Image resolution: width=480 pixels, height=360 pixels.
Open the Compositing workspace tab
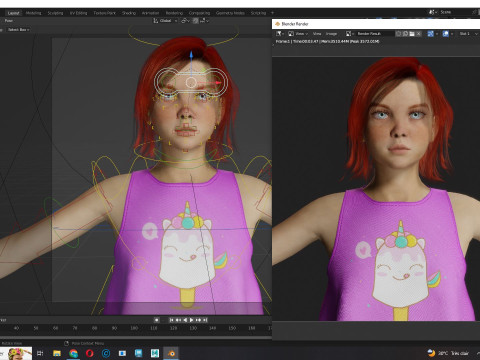click(x=199, y=13)
